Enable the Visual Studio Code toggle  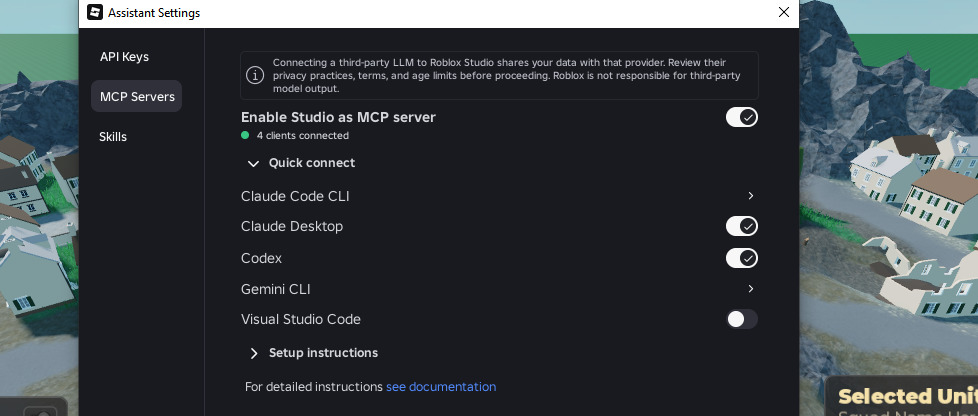tap(742, 319)
